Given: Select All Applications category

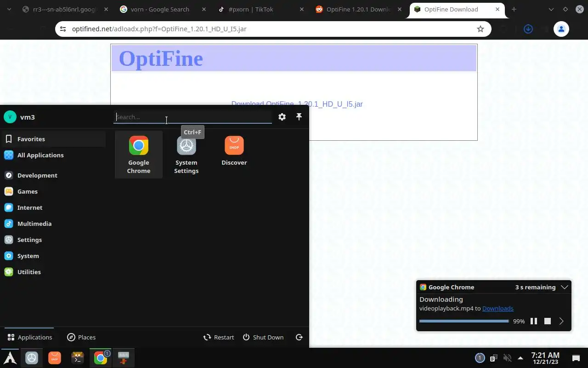Looking at the screenshot, I should [x=53, y=155].
